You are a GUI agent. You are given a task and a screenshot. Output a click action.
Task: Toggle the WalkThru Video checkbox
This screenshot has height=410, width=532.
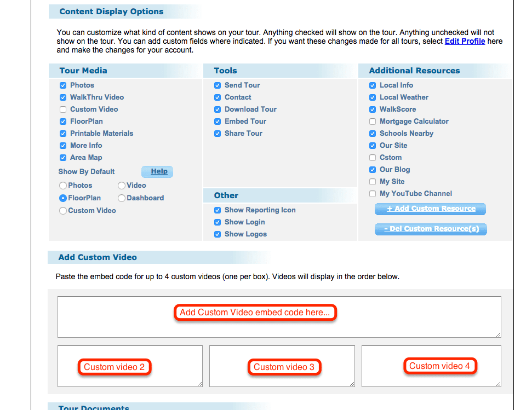(x=63, y=97)
